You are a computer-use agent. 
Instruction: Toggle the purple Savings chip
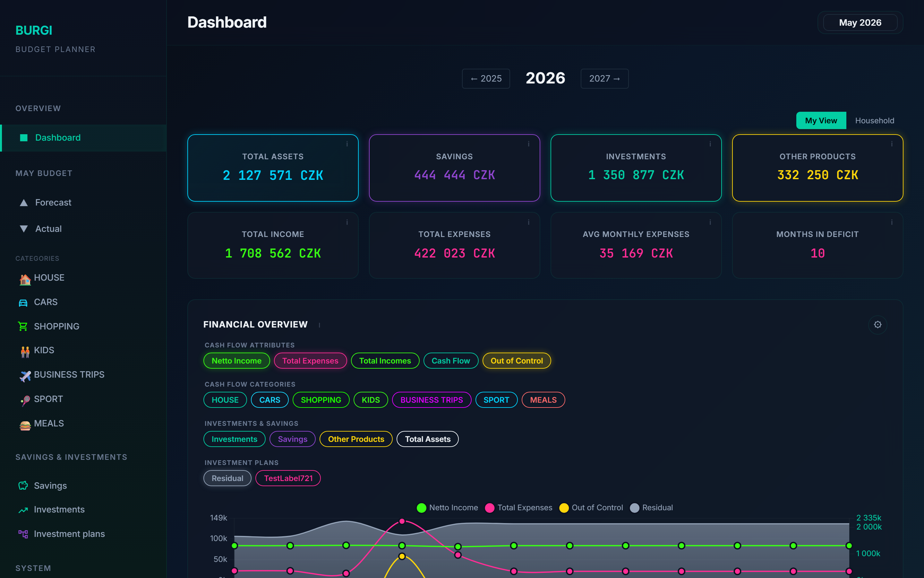coord(293,439)
